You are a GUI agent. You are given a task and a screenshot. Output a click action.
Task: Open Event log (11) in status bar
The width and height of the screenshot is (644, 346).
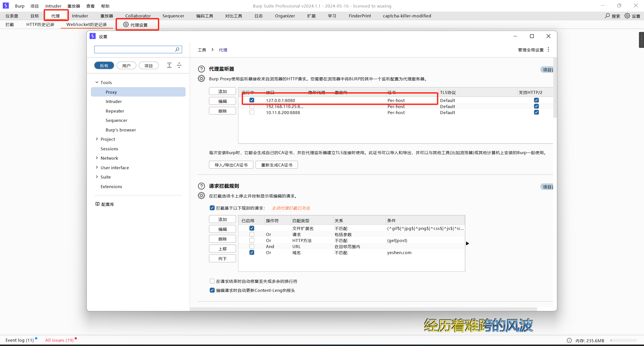pyautogui.click(x=20, y=340)
